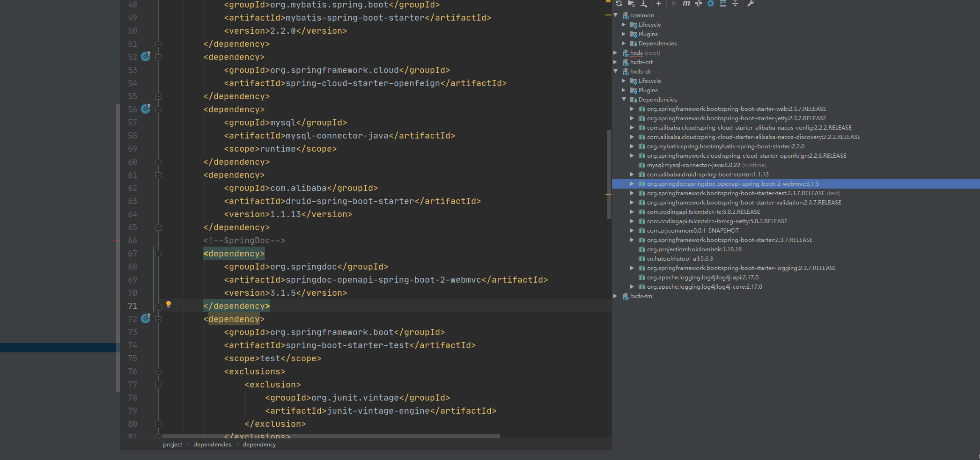Collapse the hxds-dr module node
The width and height of the screenshot is (980, 460).
(x=616, y=72)
